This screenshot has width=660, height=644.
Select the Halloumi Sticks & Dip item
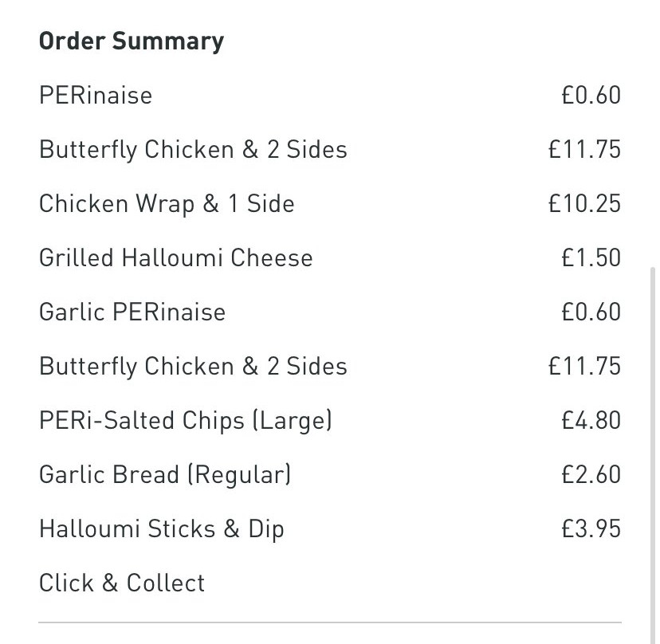[x=162, y=529]
